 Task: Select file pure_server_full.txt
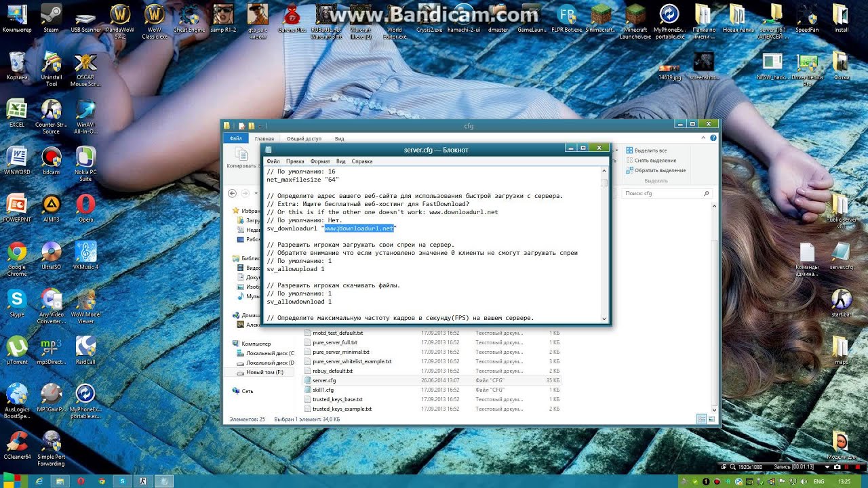click(334, 342)
